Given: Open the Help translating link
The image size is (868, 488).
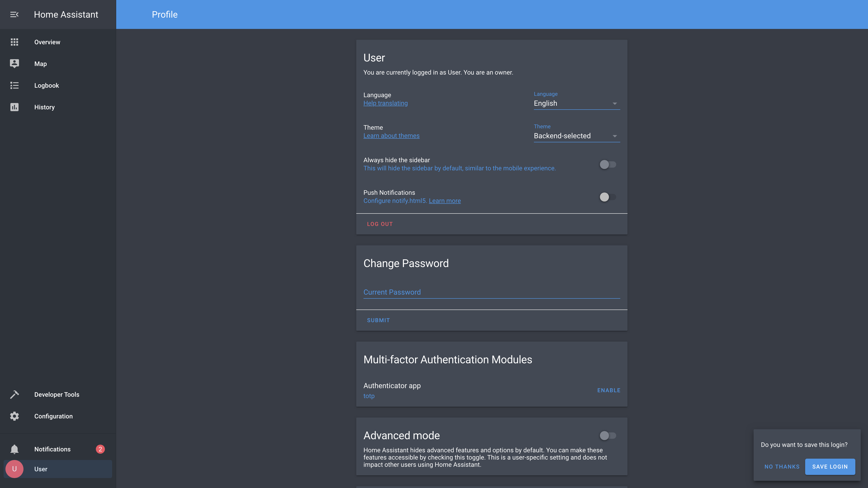Looking at the screenshot, I should [x=385, y=103].
